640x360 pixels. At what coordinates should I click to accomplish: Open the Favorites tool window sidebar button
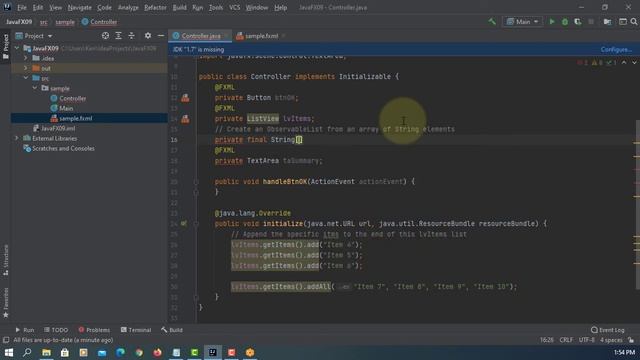pyautogui.click(x=6, y=302)
